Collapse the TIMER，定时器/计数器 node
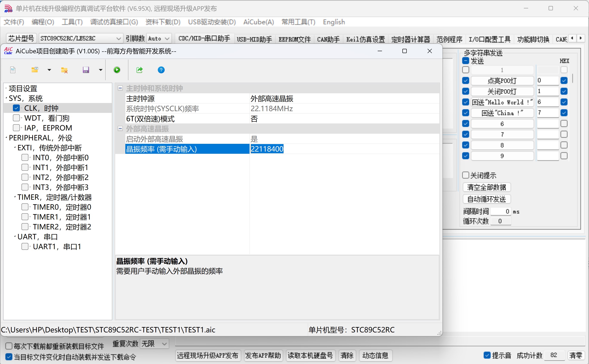The height and width of the screenshot is (364, 589). [x=15, y=197]
